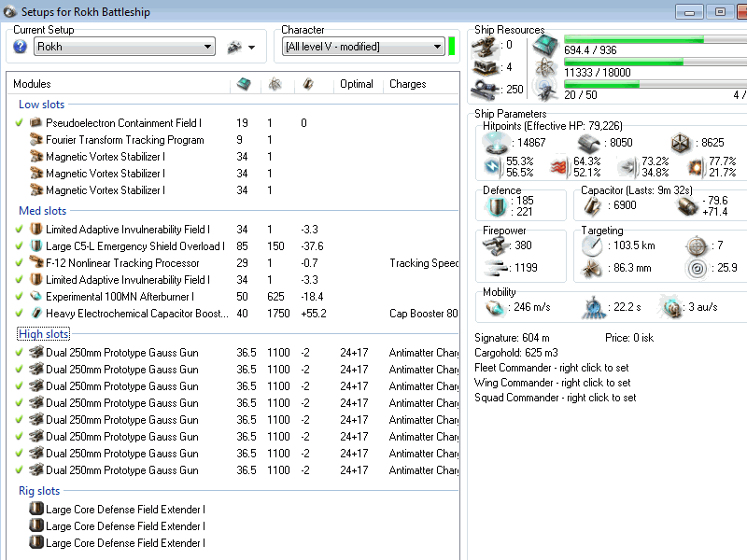Toggle second Limited Adaptive Invulnerability Field checkmark
Screen dimensions: 747x560
click(x=19, y=279)
